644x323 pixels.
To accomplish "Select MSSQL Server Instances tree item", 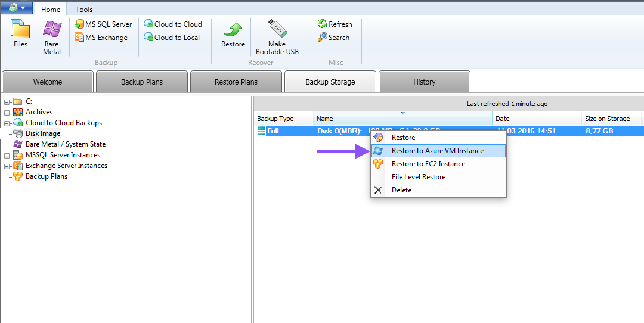I will [63, 155].
